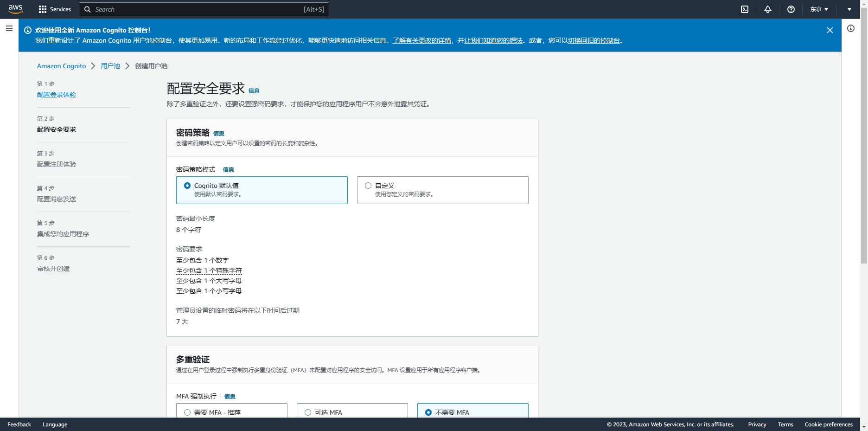The width and height of the screenshot is (868, 431).
Task: Expand the 东京 region dropdown
Action: pos(819,9)
